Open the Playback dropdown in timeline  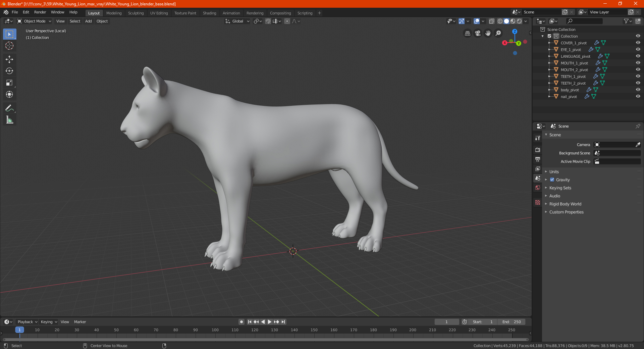pos(27,322)
